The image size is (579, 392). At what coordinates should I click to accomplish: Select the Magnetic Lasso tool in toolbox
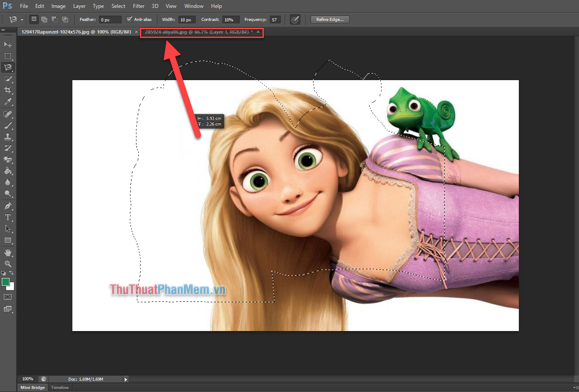click(x=8, y=68)
